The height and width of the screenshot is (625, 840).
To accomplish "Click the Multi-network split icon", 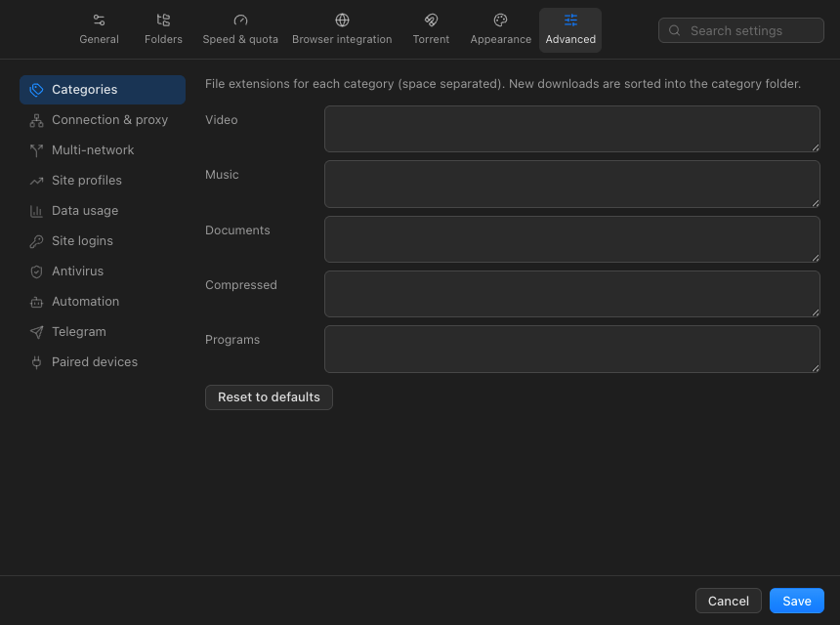I will [x=36, y=150].
